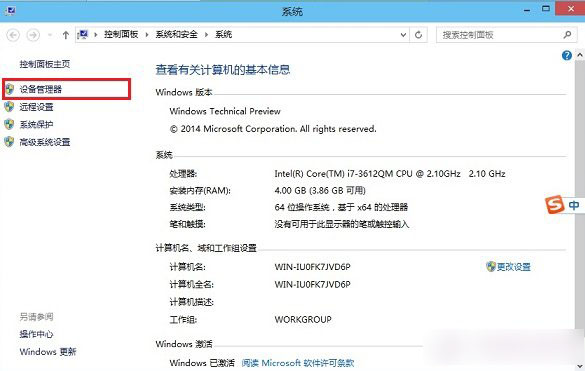Select 控制面板 in the breadcrumb path
The image size is (585, 371).
[121, 35]
